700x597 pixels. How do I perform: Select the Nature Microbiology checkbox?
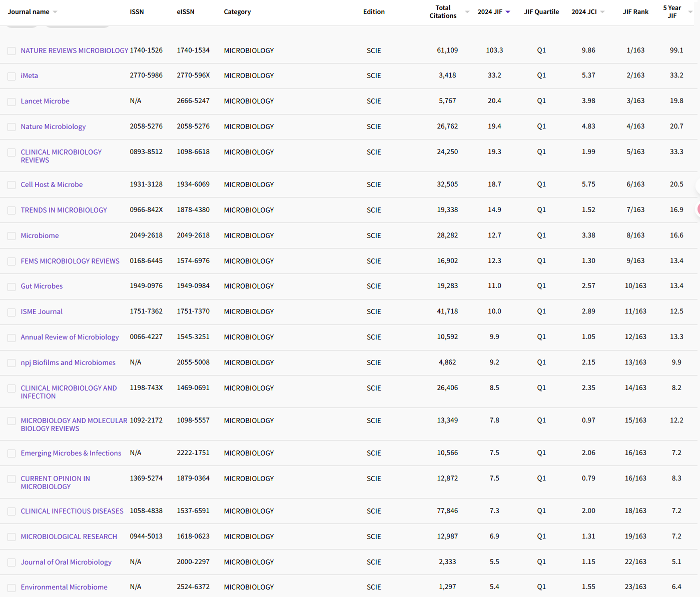[12, 127]
